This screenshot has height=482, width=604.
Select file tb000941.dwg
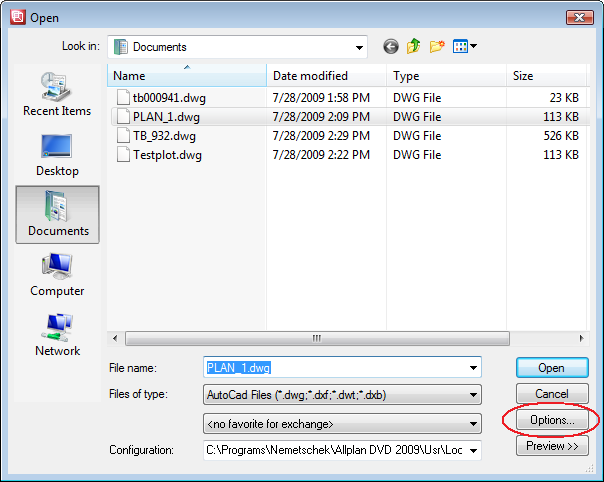pos(169,98)
